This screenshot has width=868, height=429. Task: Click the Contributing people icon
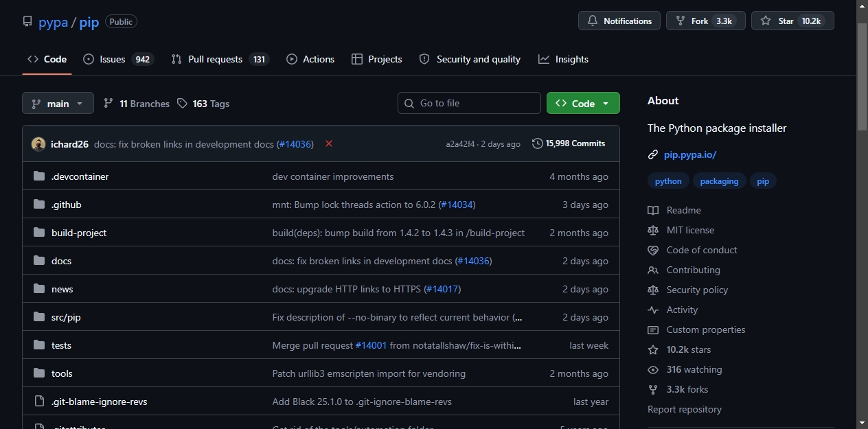point(653,270)
